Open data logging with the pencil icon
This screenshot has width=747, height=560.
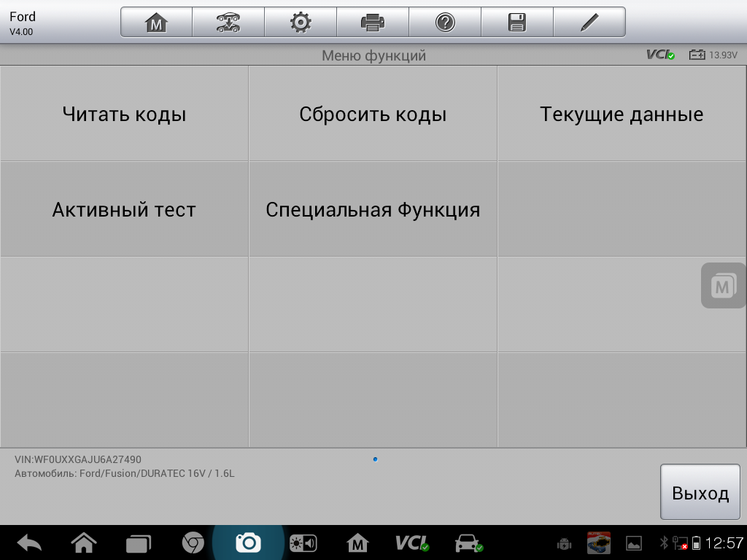[589, 23]
